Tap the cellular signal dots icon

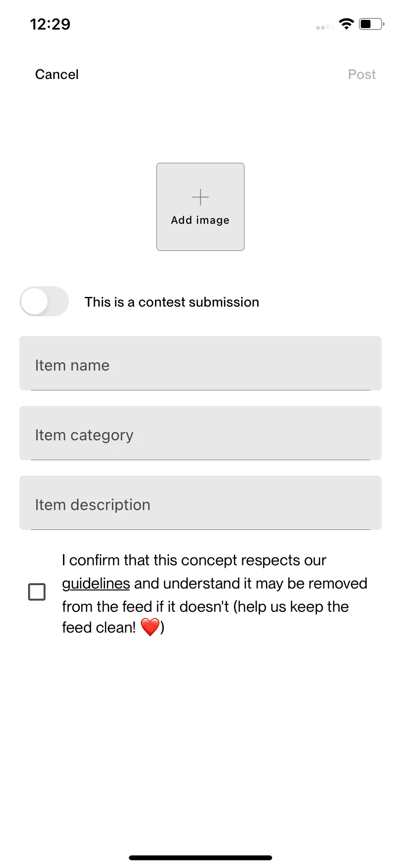(324, 27)
